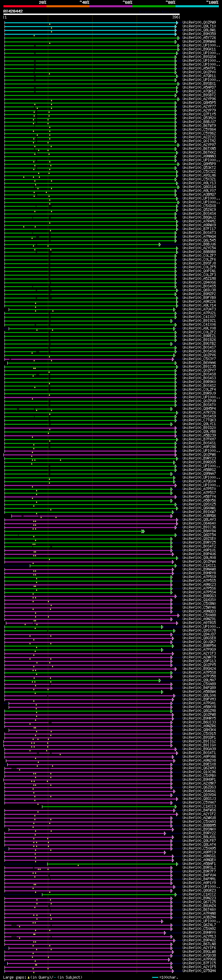Select label UniRef100_O64640
This screenshot has width=222, height=980.
(199, 524)
